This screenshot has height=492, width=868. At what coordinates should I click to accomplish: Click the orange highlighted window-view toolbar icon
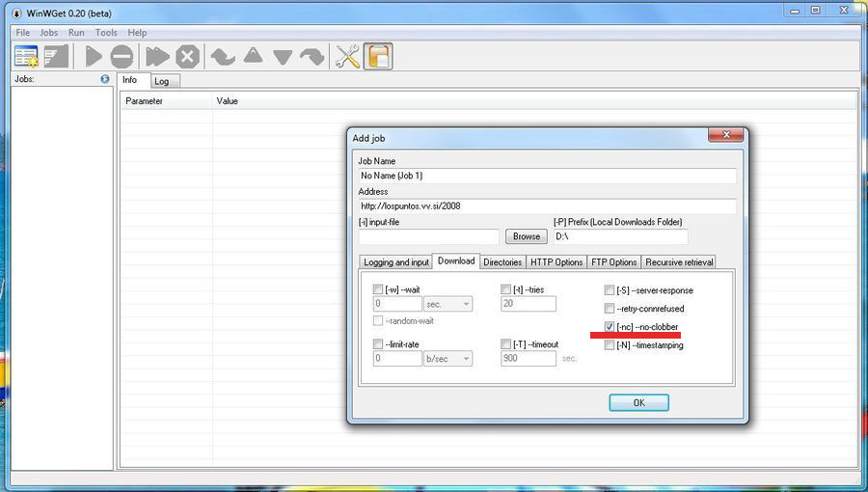tap(379, 57)
